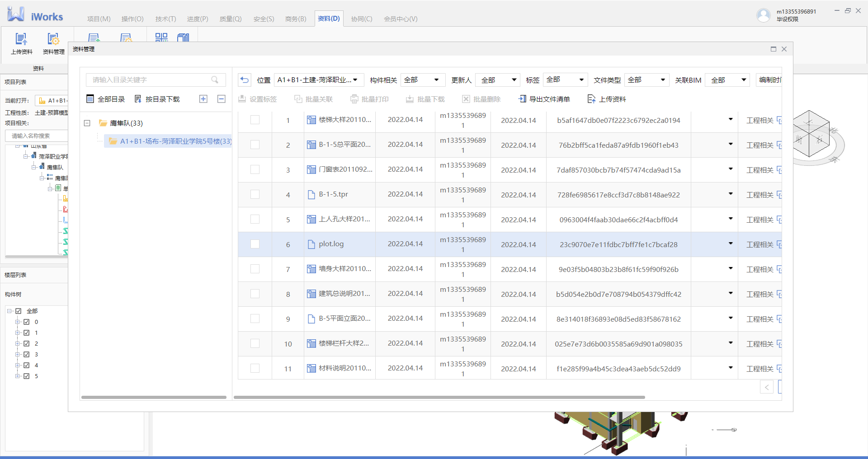Click the search magnifier in directory keyword box
This screenshot has height=459, width=868.
point(215,80)
